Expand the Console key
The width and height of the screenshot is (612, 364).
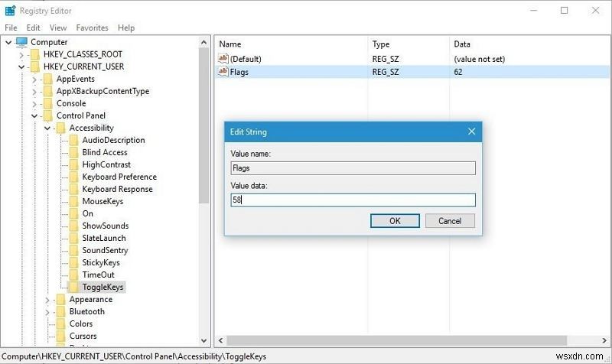34,104
